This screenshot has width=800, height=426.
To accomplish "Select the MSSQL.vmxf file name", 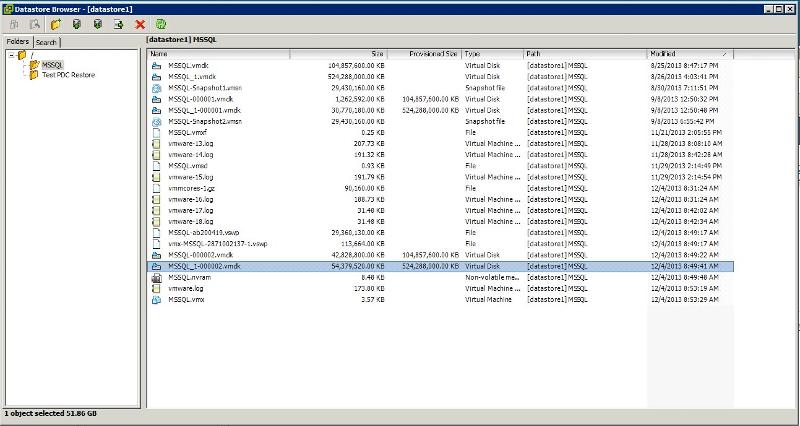I will point(187,133).
